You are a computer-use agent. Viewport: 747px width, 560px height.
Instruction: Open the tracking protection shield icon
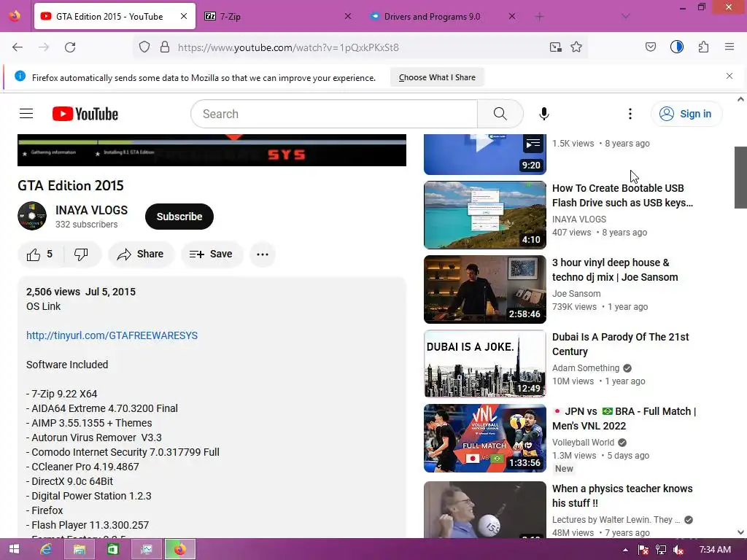(144, 47)
